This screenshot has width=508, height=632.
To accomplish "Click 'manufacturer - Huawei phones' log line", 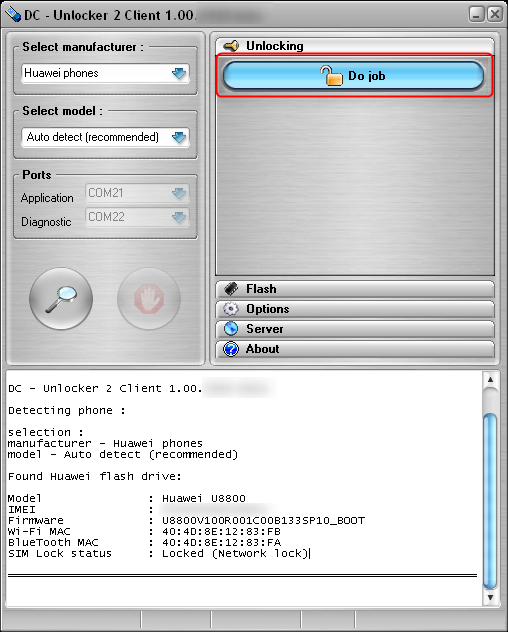I will click(x=105, y=443).
